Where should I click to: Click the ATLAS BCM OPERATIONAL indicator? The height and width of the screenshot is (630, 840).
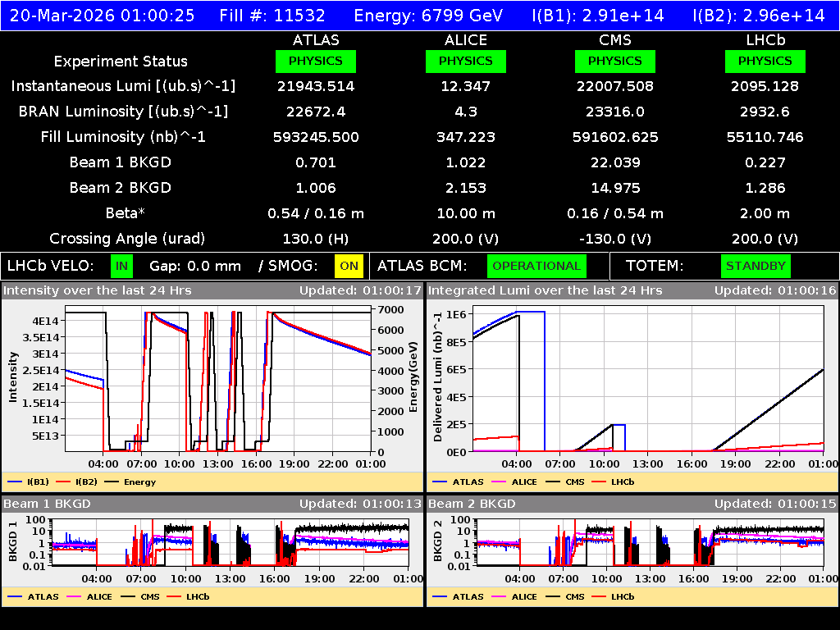(x=536, y=266)
